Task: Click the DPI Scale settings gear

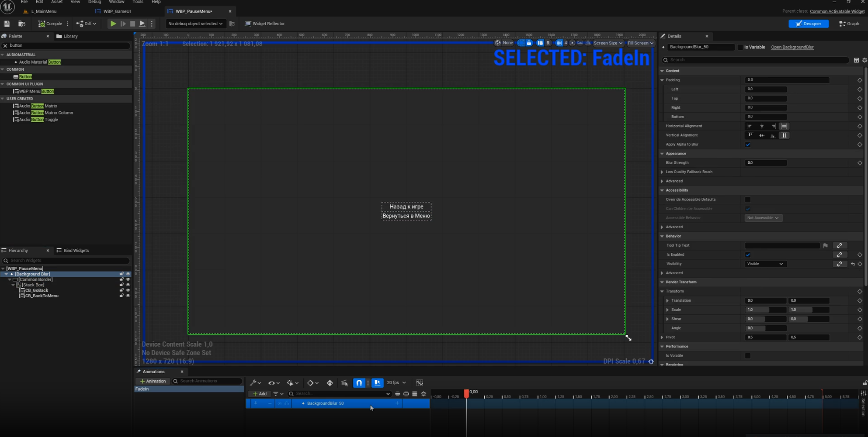Action: pyautogui.click(x=651, y=361)
